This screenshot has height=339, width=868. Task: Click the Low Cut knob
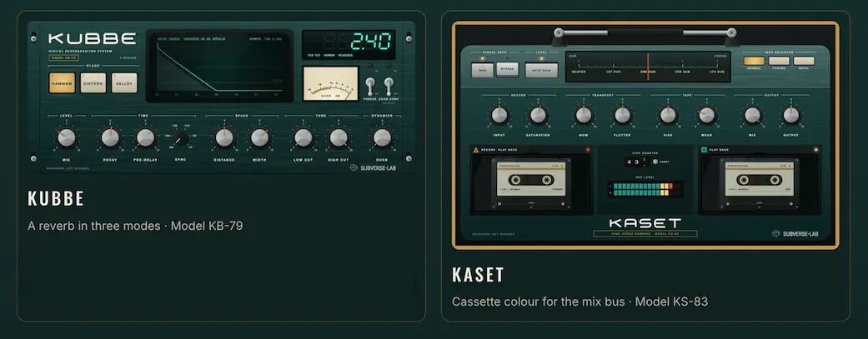pyautogui.click(x=304, y=137)
